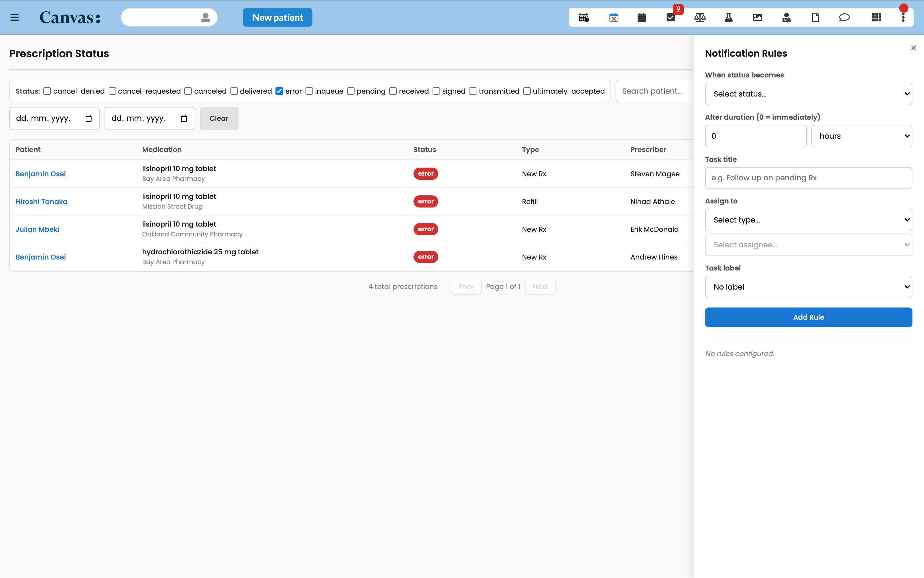Viewport: 924px width, 578px height.
Task: Toggle the received status checkbox
Action: (393, 91)
